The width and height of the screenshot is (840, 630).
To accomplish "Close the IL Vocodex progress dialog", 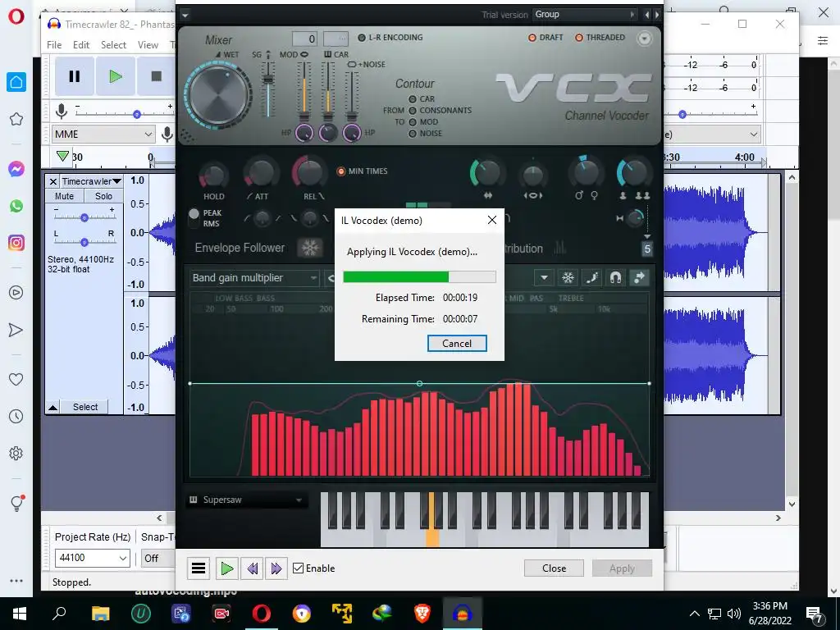I will (x=492, y=220).
